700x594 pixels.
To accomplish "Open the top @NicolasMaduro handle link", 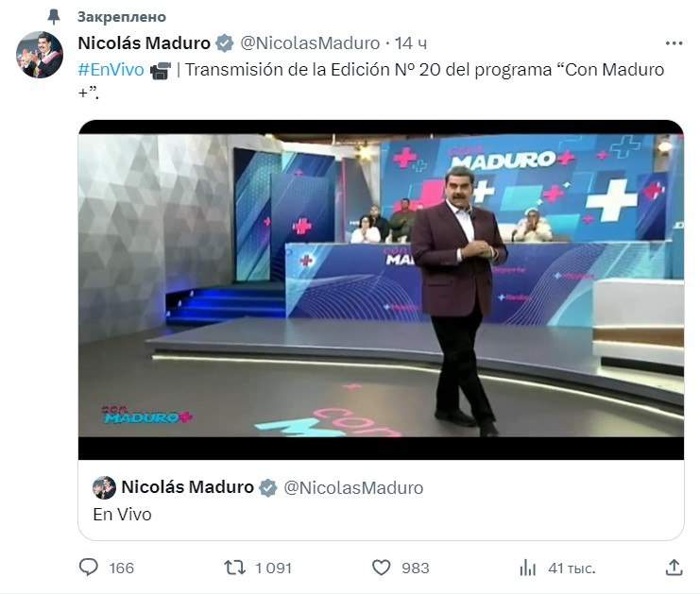I will pyautogui.click(x=310, y=43).
